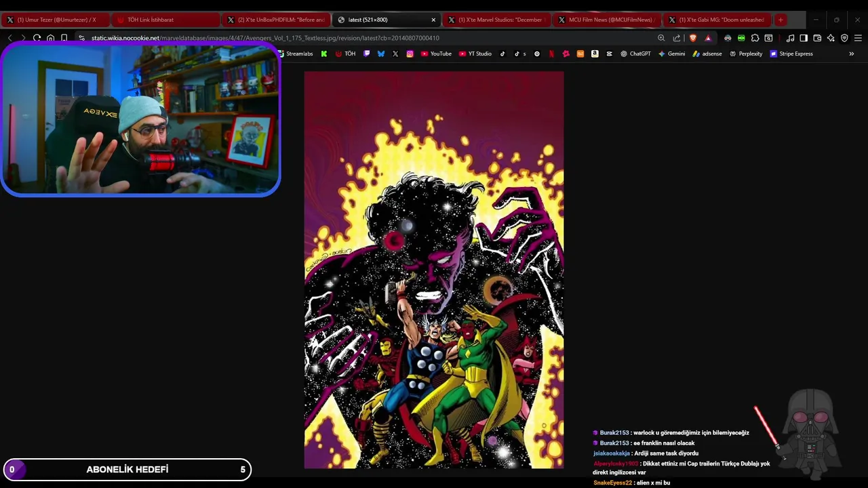Open the Brave VPN shield icon
The image size is (868, 488).
point(844,38)
